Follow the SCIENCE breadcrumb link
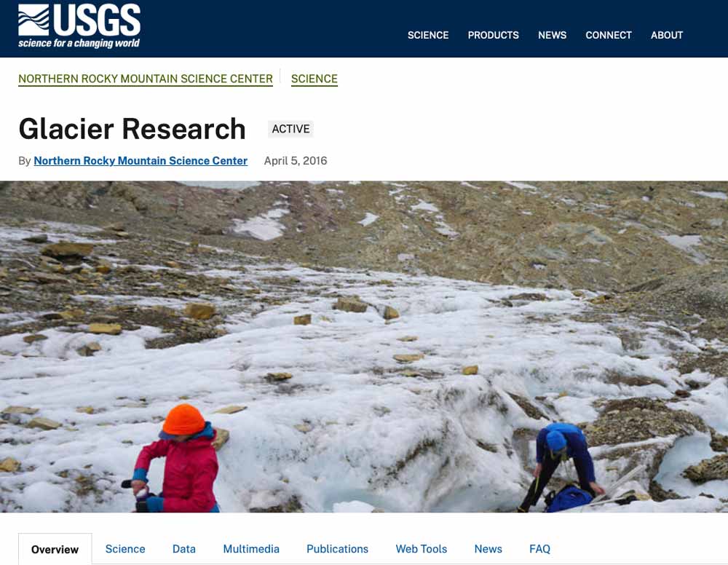 coord(314,79)
